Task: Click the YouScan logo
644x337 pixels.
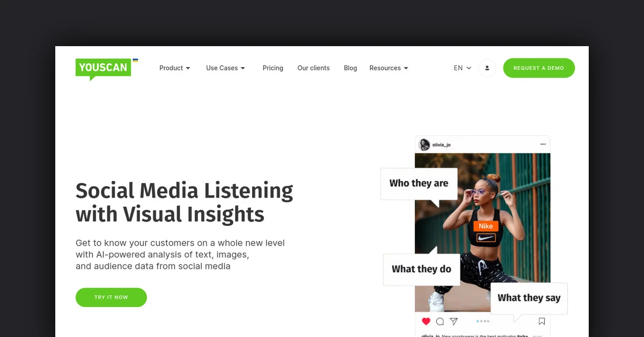Action: click(103, 69)
